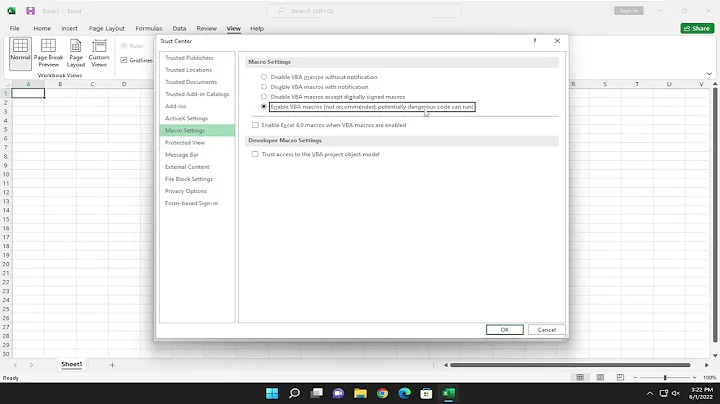Open the File menu
Viewport: 720px width, 404px height.
(x=15, y=28)
